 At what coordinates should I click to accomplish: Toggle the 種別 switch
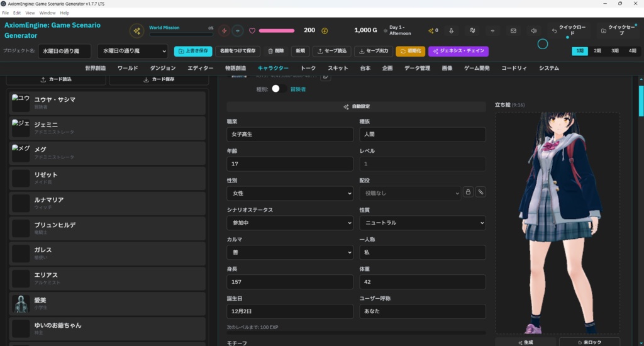pos(279,89)
